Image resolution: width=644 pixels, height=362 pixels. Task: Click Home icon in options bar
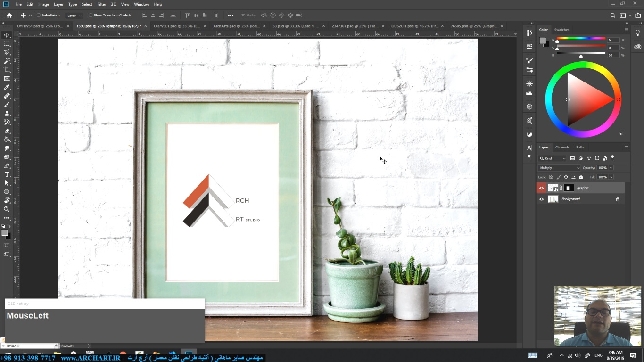[9, 15]
